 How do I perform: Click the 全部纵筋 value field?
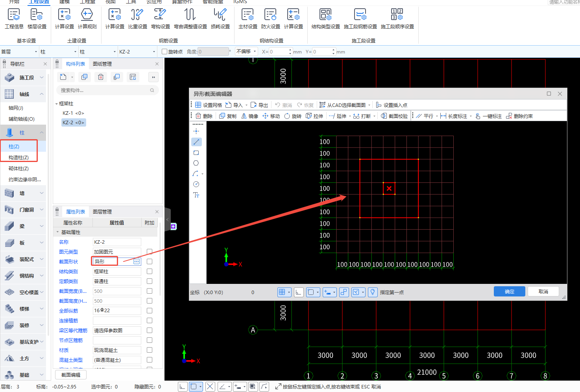[x=117, y=311]
